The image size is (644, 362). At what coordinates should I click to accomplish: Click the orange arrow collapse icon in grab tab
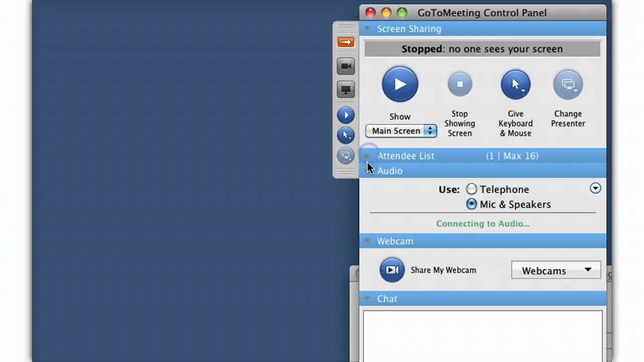[346, 42]
